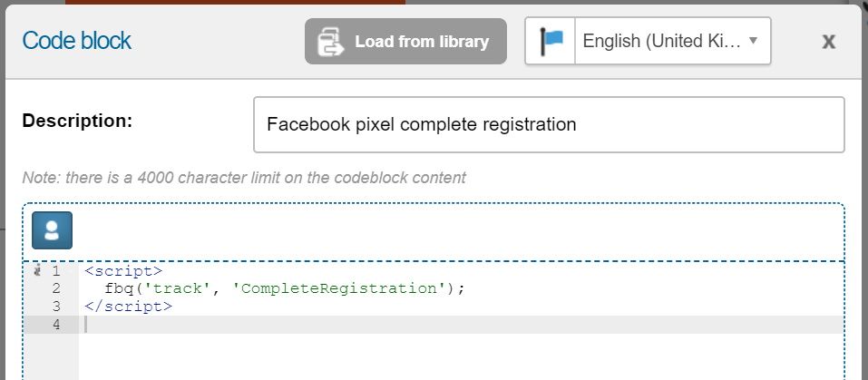868x380 pixels.
Task: Click the library icon in Load button
Action: point(331,42)
